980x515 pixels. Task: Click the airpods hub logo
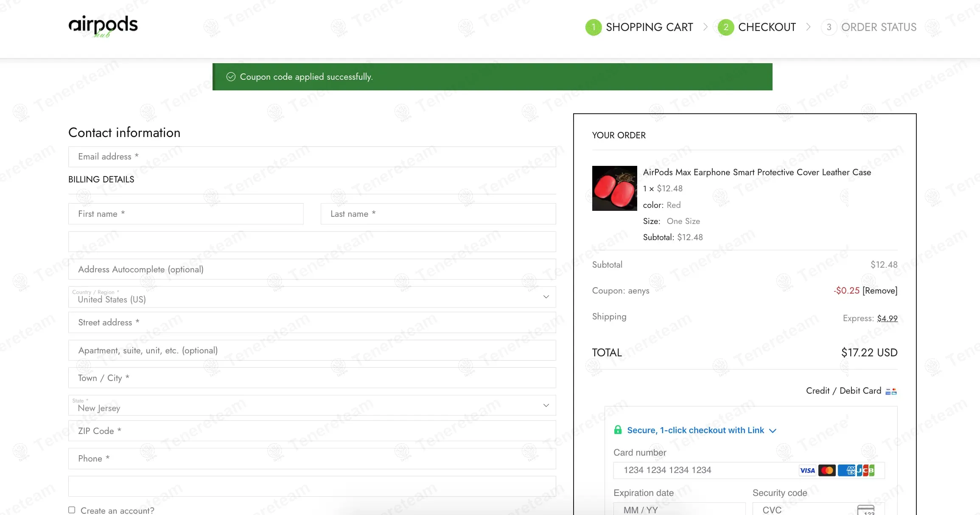coord(103,26)
